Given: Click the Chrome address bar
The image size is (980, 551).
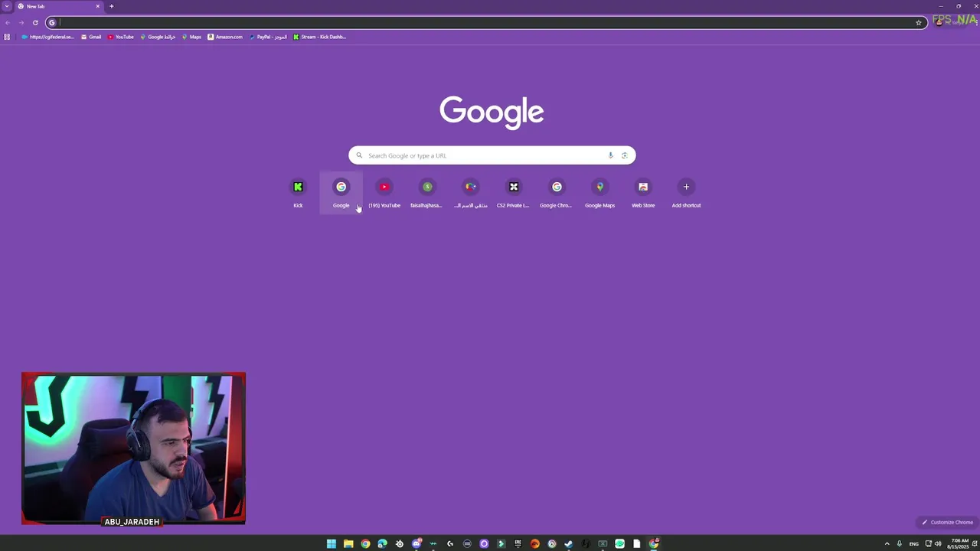Looking at the screenshot, I should [x=486, y=22].
